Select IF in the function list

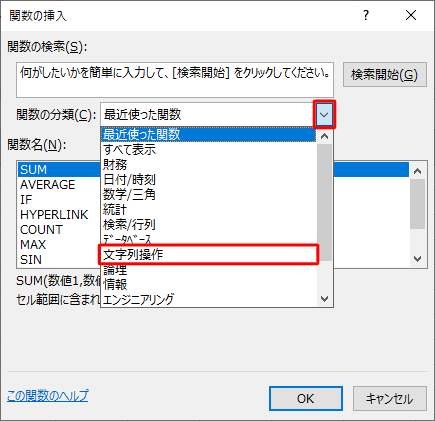tap(59, 200)
